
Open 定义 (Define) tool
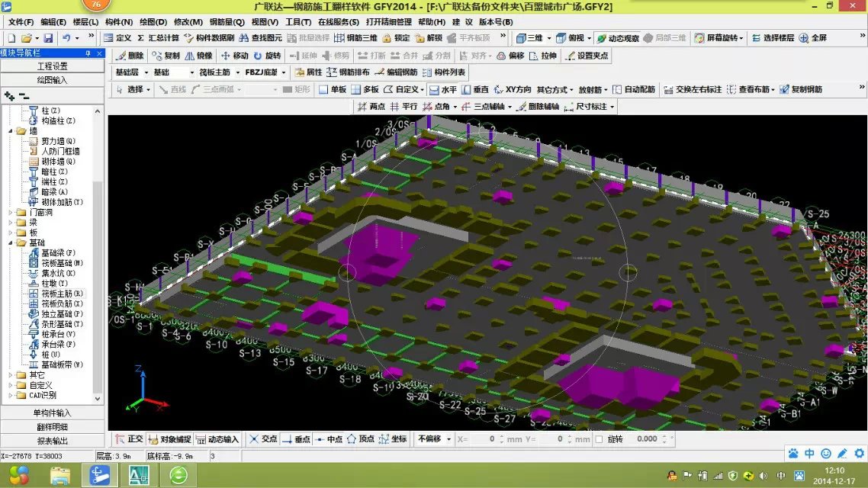click(118, 38)
